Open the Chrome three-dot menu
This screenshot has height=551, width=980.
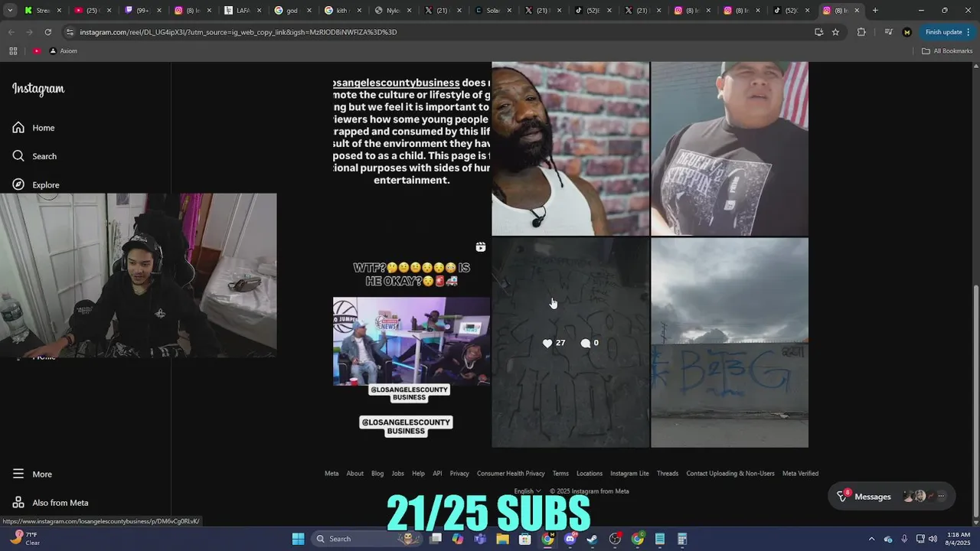coord(970,32)
